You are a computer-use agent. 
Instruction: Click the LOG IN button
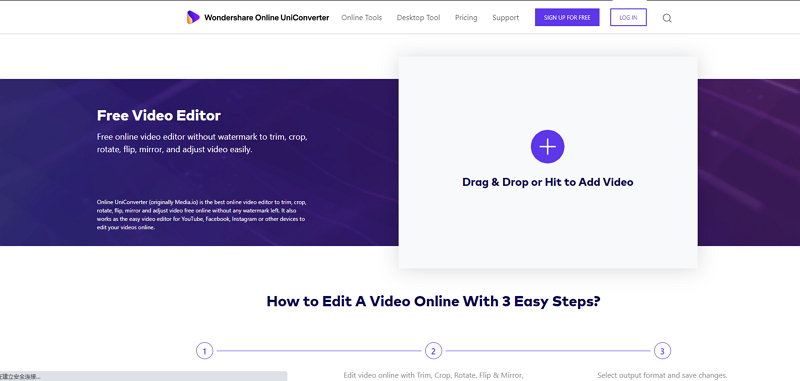[628, 17]
